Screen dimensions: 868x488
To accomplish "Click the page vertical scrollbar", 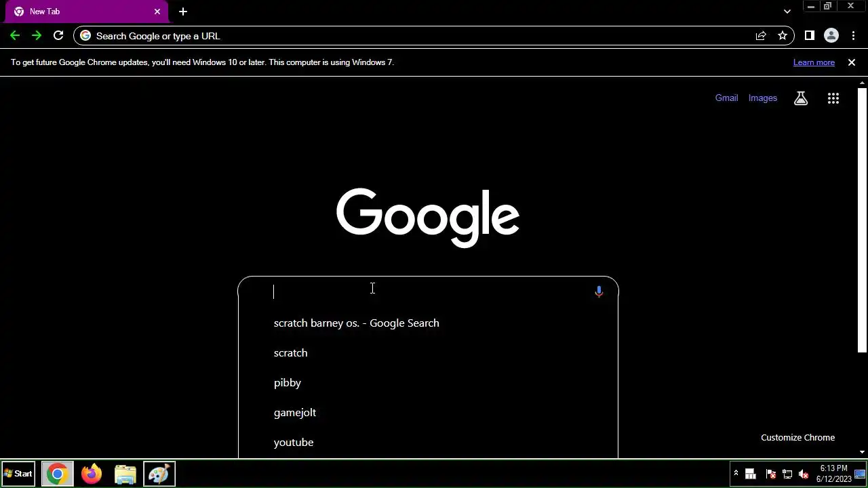I will click(862, 220).
